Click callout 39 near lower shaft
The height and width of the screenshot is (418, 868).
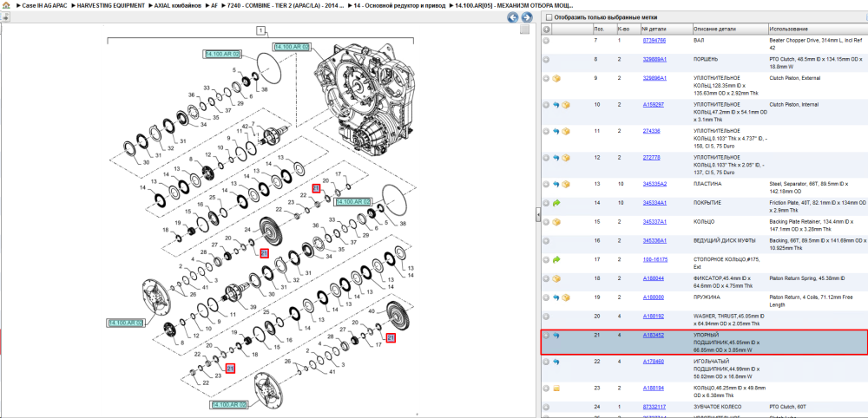pyautogui.click(x=254, y=307)
